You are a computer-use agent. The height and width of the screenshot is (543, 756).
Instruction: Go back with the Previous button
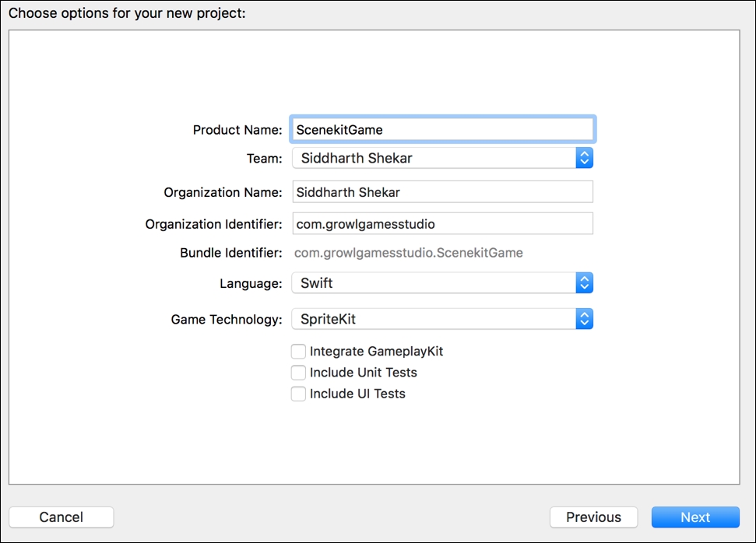[593, 517]
